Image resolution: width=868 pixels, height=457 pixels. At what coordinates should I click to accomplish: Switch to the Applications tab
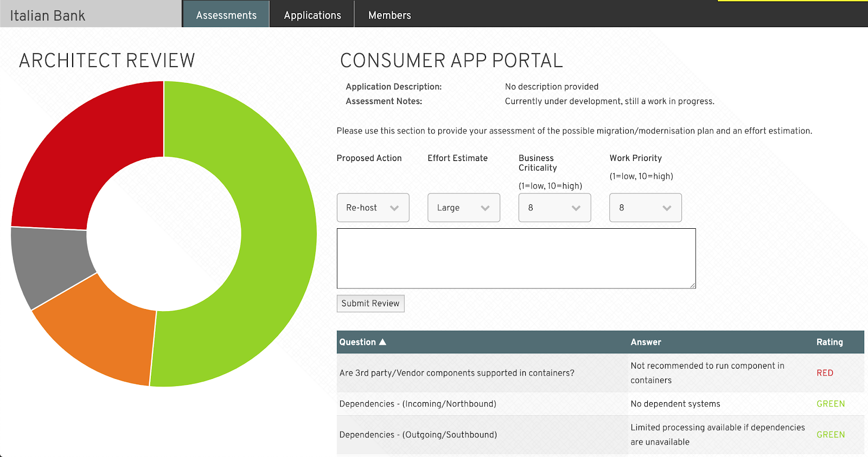pos(312,14)
